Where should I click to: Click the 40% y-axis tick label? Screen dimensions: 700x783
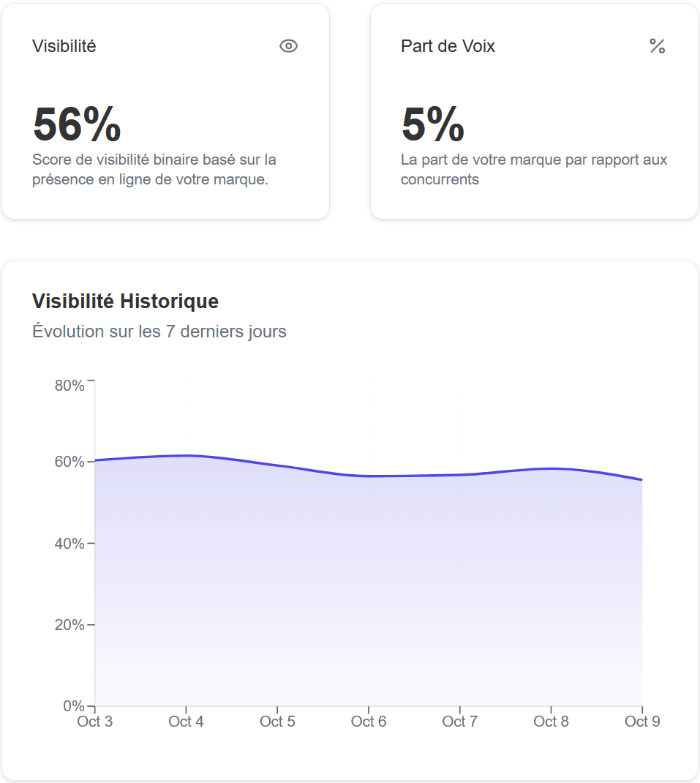(69, 544)
